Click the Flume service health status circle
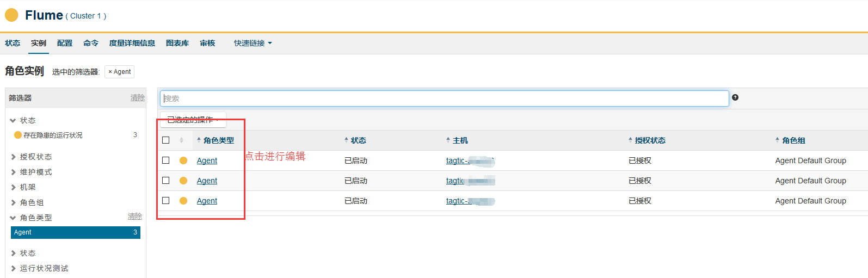The image size is (868, 278). (x=11, y=15)
